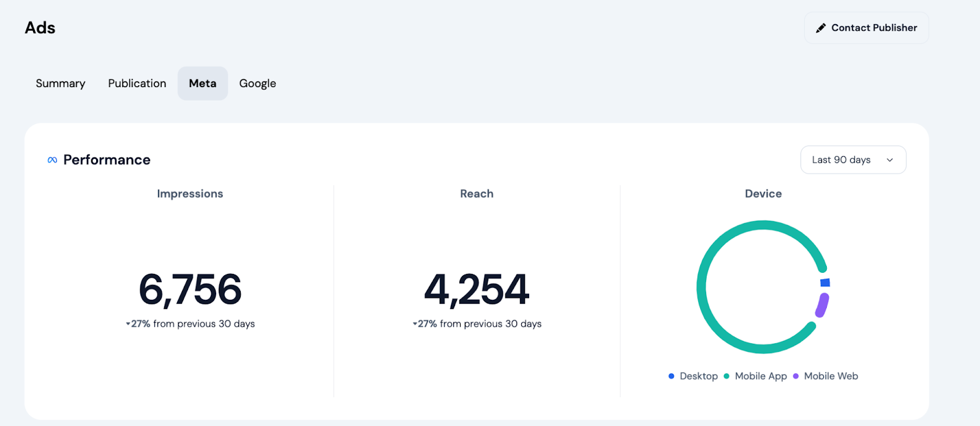Click the blue Desktop donut segment
This screenshot has width=980, height=426.
tap(825, 283)
